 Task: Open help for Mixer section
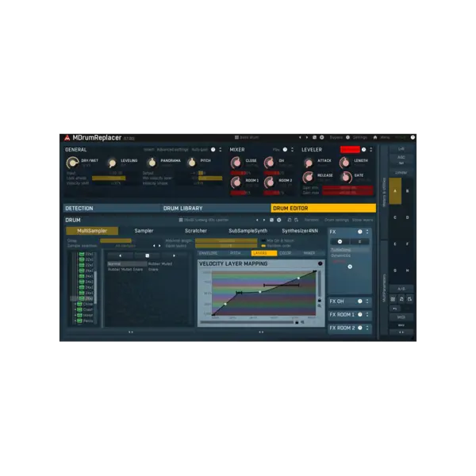tap(285, 150)
